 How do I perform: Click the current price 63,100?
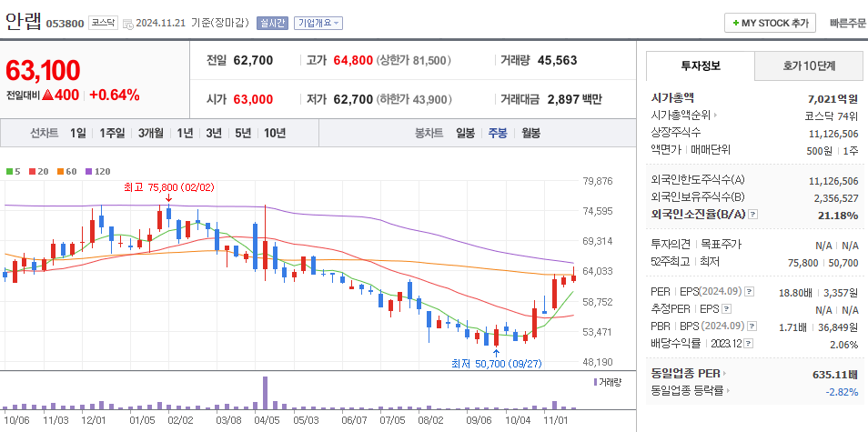(43, 71)
